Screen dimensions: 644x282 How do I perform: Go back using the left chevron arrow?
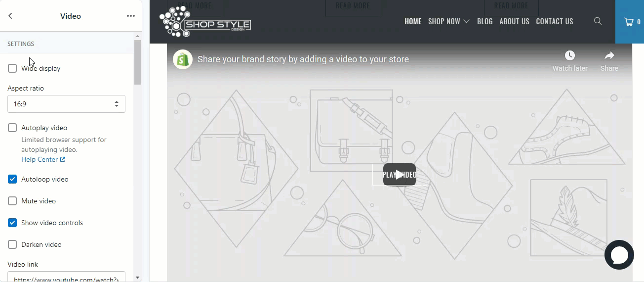(10, 16)
